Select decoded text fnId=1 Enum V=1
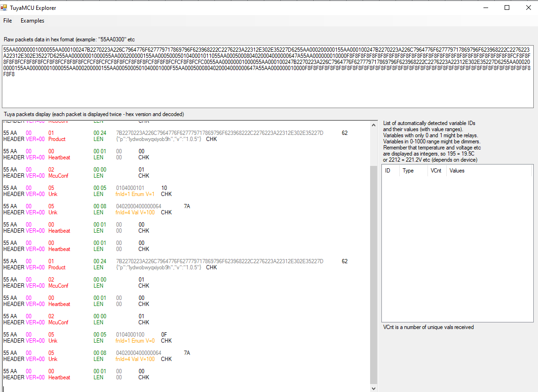Image resolution: width=538 pixels, height=392 pixels. pos(135,194)
